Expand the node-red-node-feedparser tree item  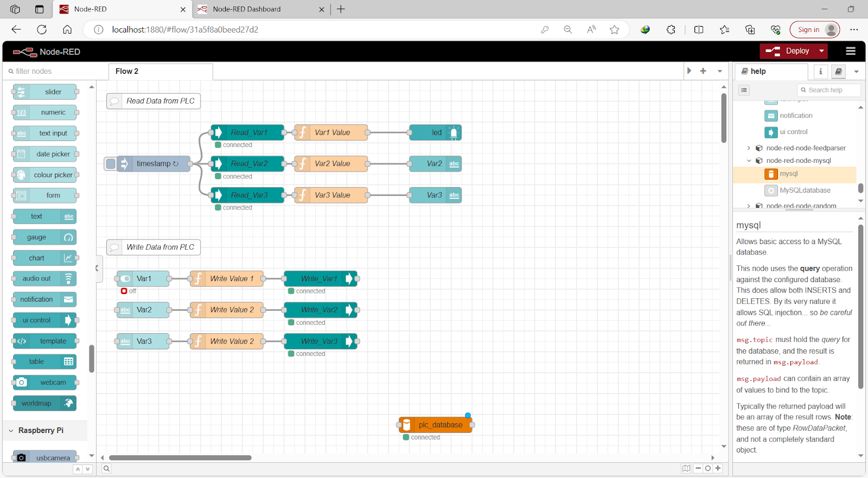pyautogui.click(x=749, y=148)
